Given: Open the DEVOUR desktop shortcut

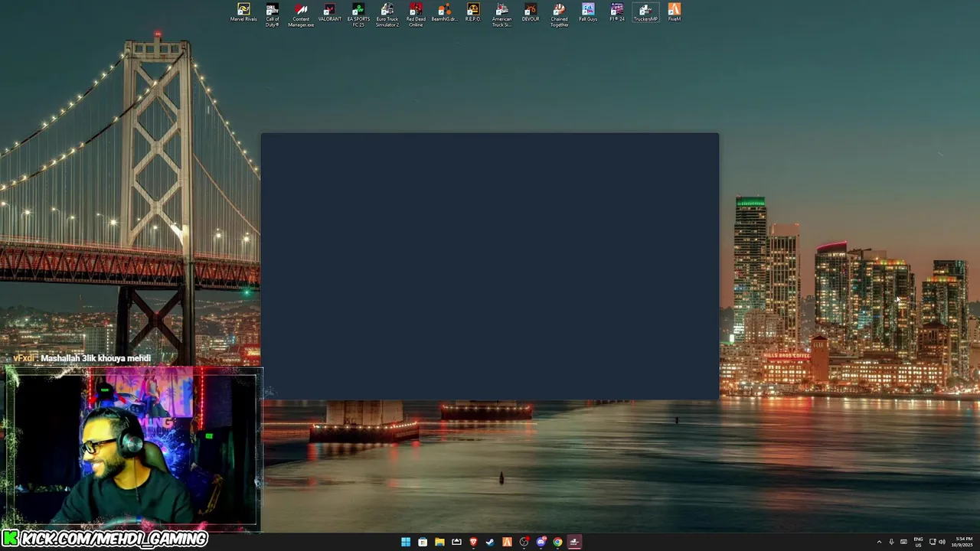Looking at the screenshot, I should (x=531, y=13).
